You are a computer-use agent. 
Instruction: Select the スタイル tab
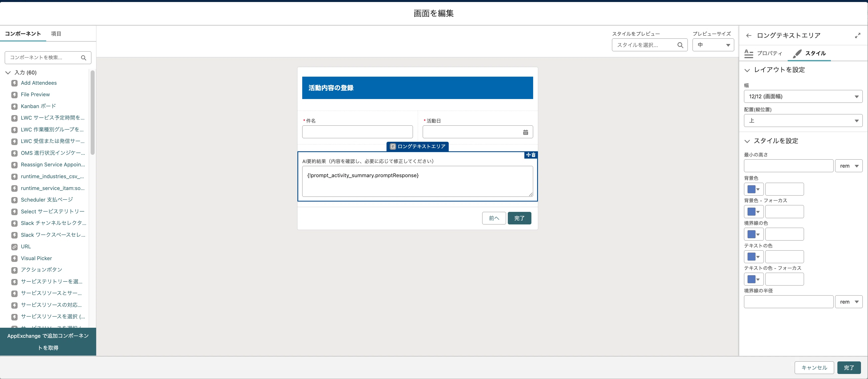[810, 53]
